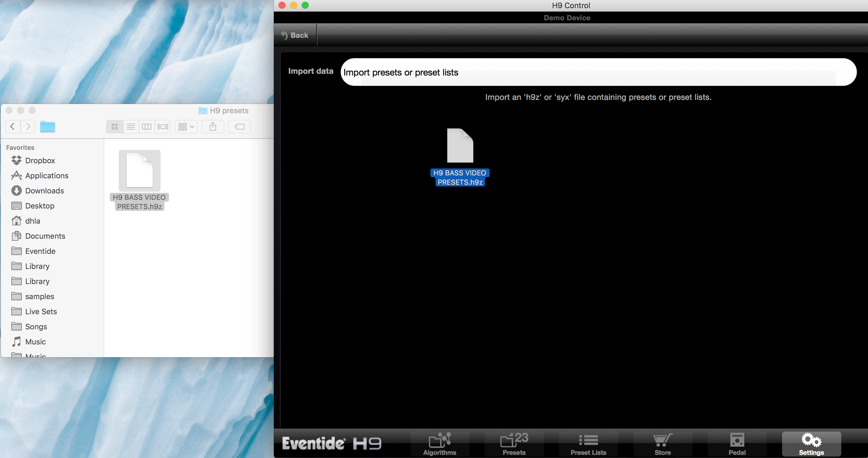
Task: Open the dhla home folder in sidebar
Action: click(x=33, y=221)
